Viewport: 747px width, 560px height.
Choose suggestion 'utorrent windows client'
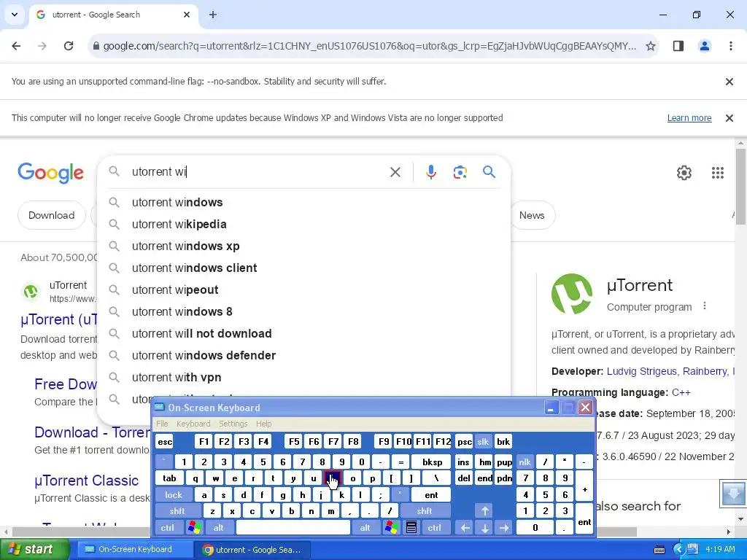tap(303, 268)
